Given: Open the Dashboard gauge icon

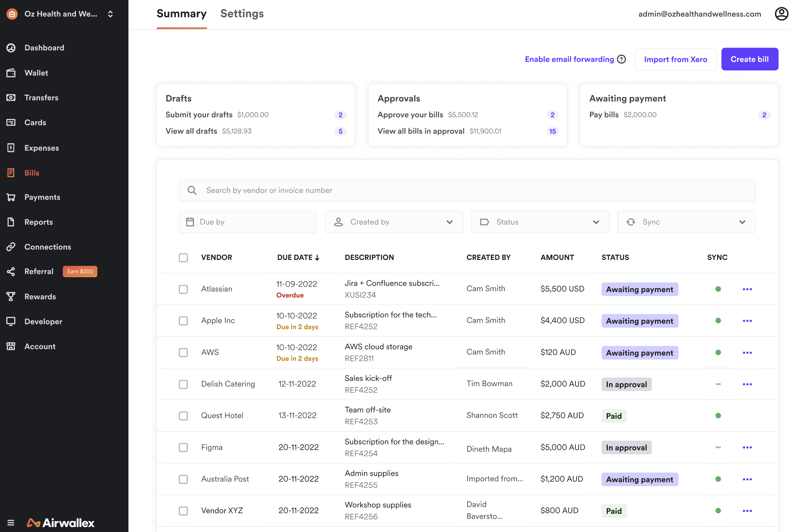Looking at the screenshot, I should click(11, 48).
